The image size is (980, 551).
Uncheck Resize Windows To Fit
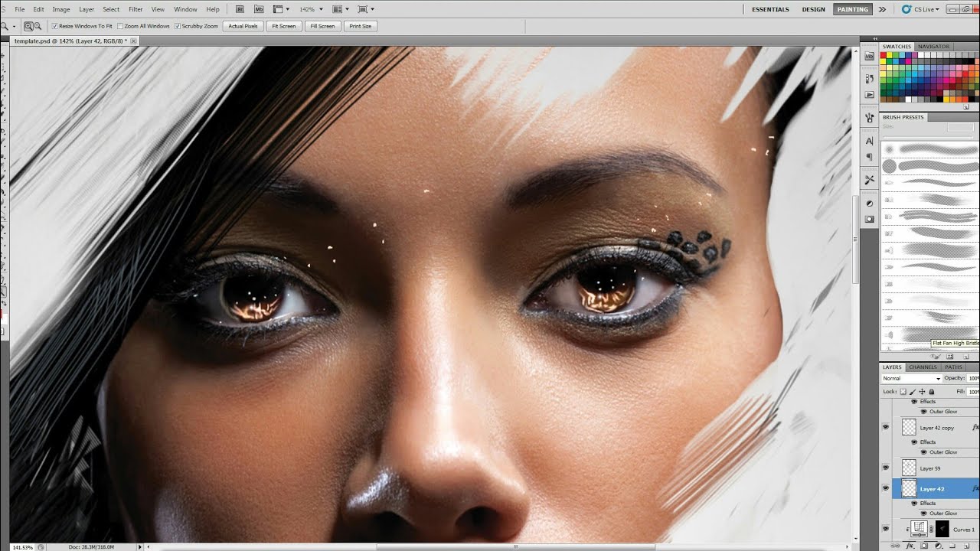54,26
